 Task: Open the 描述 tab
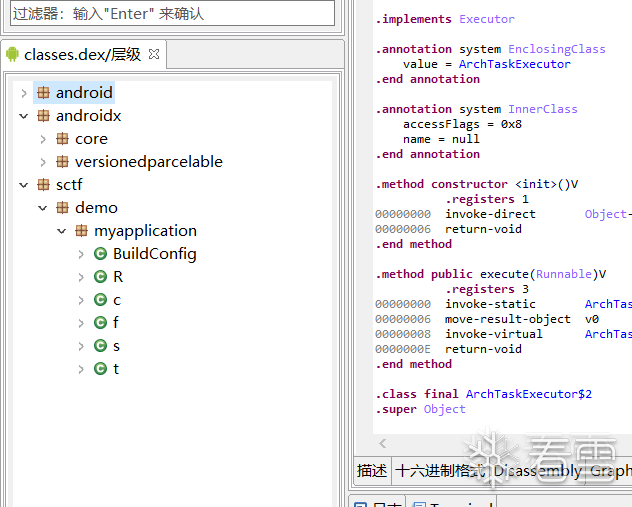tap(372, 470)
